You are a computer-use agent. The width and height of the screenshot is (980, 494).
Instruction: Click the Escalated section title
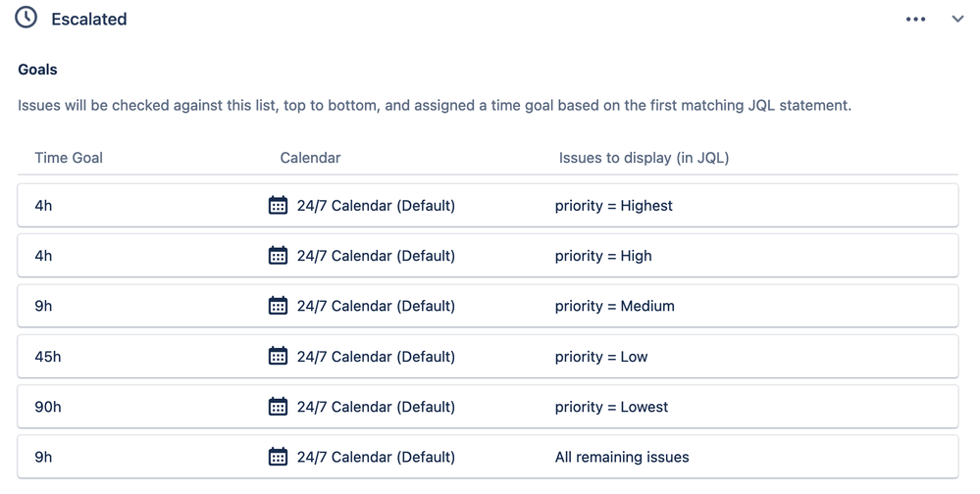click(x=89, y=19)
